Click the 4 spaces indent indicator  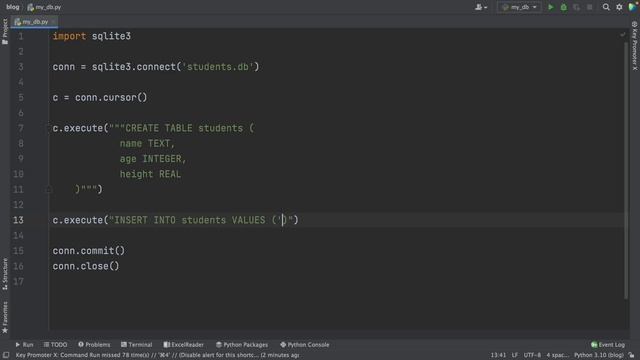pos(558,356)
